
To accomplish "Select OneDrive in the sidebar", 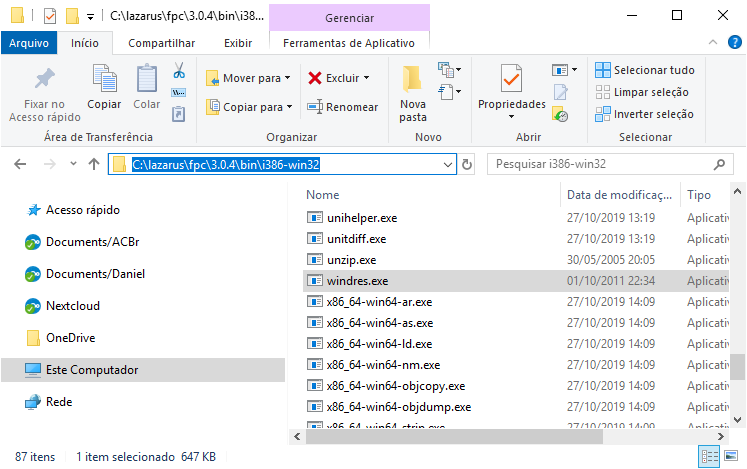I will click(x=71, y=338).
